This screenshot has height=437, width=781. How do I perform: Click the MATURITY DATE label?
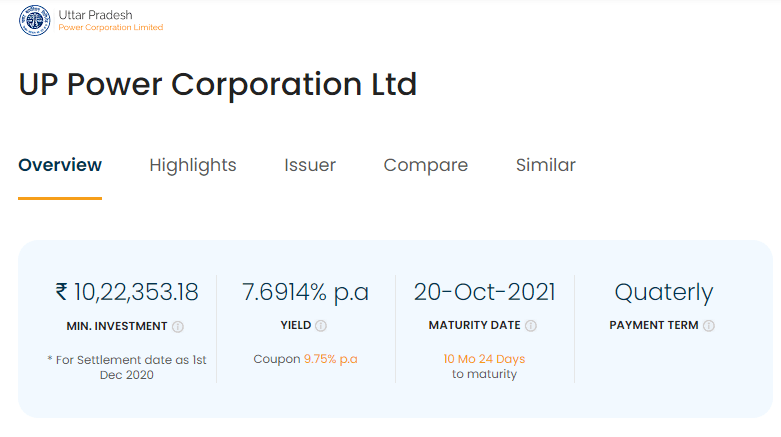click(475, 325)
